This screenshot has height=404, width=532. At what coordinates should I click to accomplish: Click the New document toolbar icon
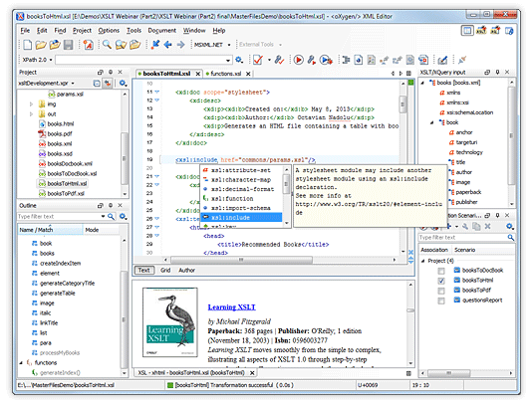[28, 45]
